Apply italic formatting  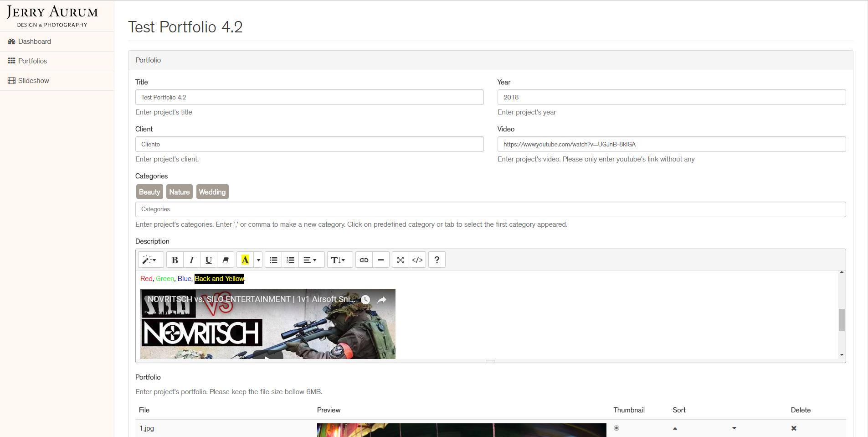click(x=192, y=260)
